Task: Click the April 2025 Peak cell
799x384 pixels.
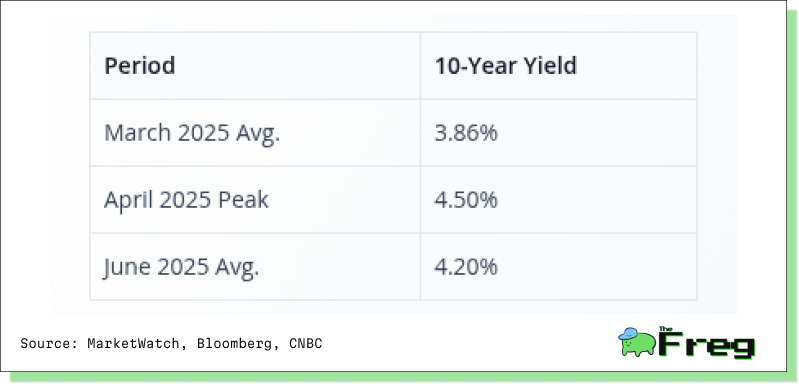Action: coord(255,200)
